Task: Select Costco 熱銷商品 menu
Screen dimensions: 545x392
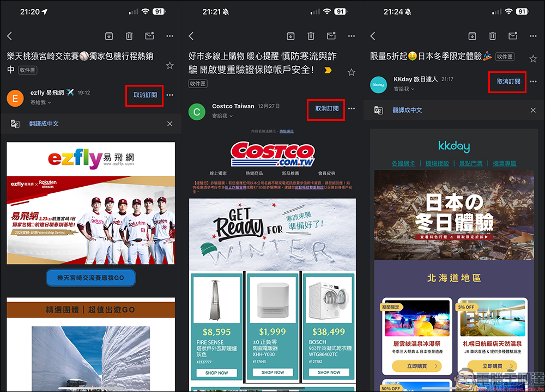Action: (x=254, y=173)
